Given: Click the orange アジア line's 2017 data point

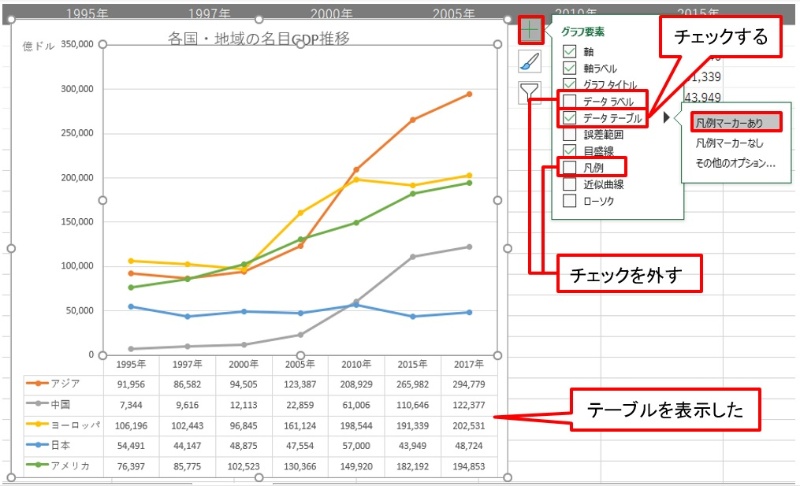Looking at the screenshot, I should (x=469, y=94).
